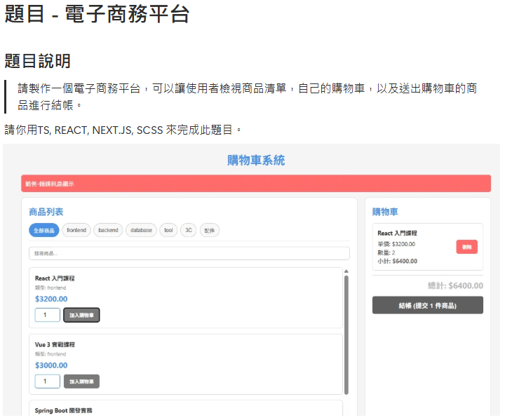Click the 數量: 2 line in the cart
The height and width of the screenshot is (420, 505).
pyautogui.click(x=386, y=252)
